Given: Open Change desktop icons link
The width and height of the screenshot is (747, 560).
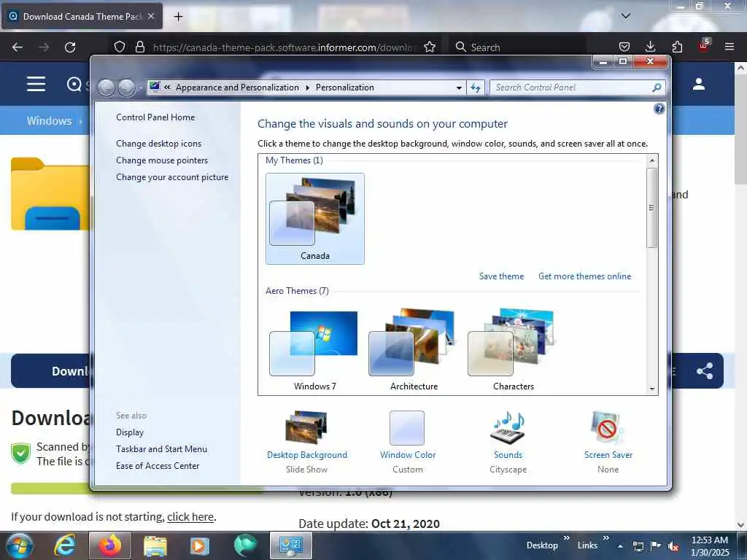Looking at the screenshot, I should coord(158,144).
